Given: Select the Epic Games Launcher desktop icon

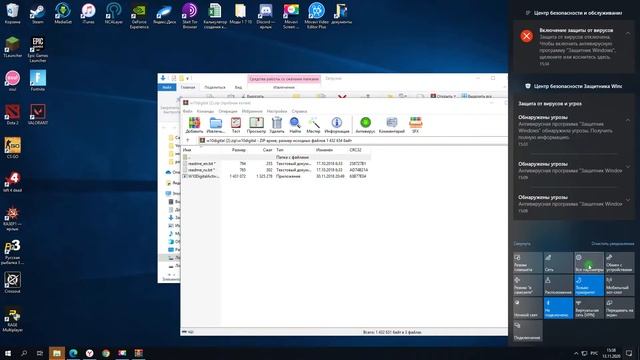Looking at the screenshot, I should [x=38, y=49].
